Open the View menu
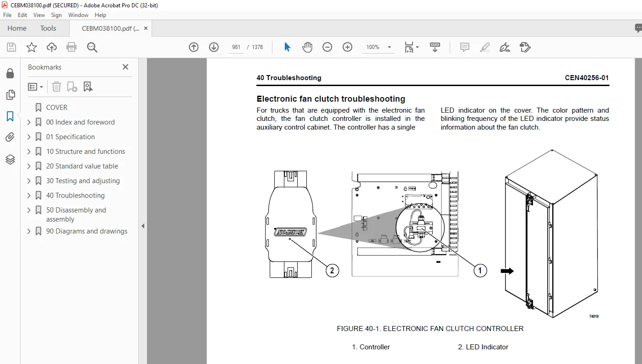The width and height of the screenshot is (642, 364). (39, 15)
